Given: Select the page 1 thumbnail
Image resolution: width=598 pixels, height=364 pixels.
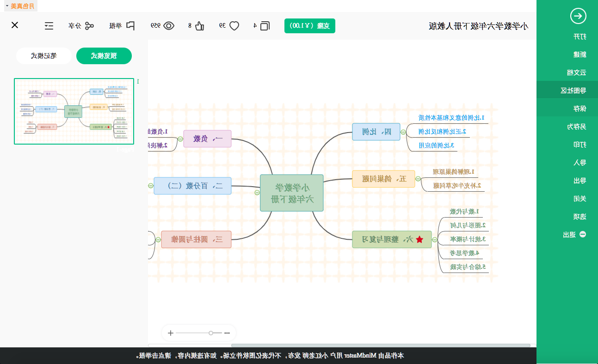Looking at the screenshot, I should tap(74, 111).
